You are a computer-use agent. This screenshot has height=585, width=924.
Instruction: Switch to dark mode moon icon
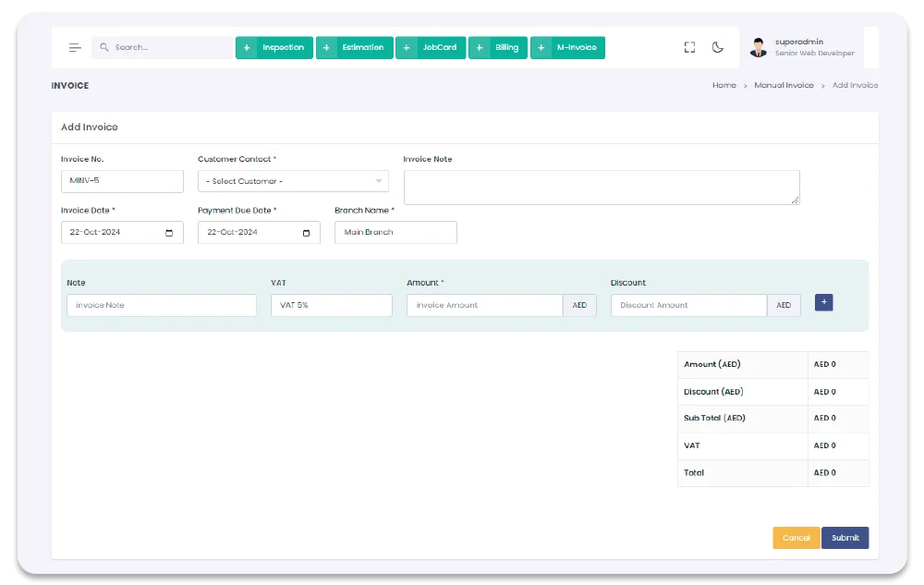point(718,47)
